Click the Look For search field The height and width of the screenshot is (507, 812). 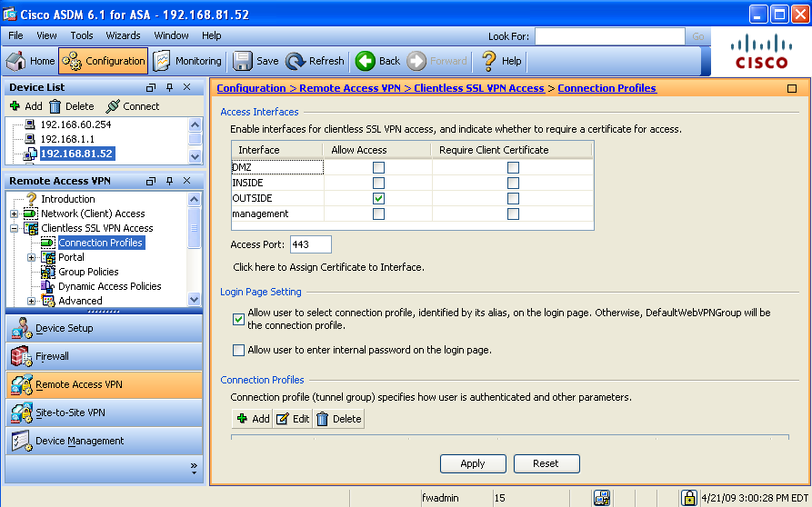click(610, 36)
